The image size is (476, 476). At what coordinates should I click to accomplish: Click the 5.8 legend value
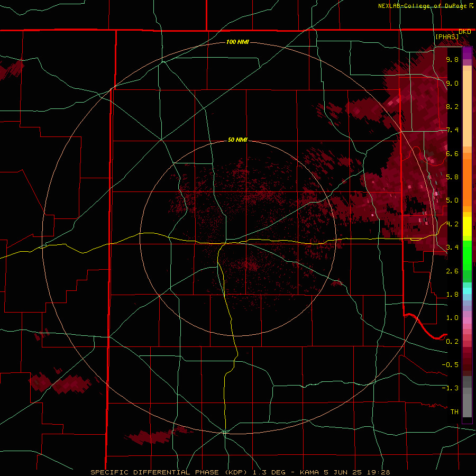click(452, 177)
